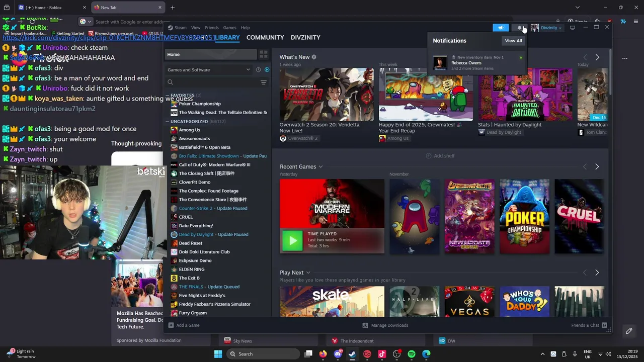Click the What's New settings gear
The width and height of the screenshot is (644, 362).
(314, 57)
